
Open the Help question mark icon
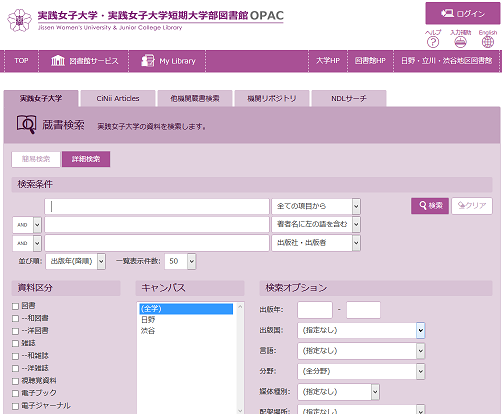[433, 42]
